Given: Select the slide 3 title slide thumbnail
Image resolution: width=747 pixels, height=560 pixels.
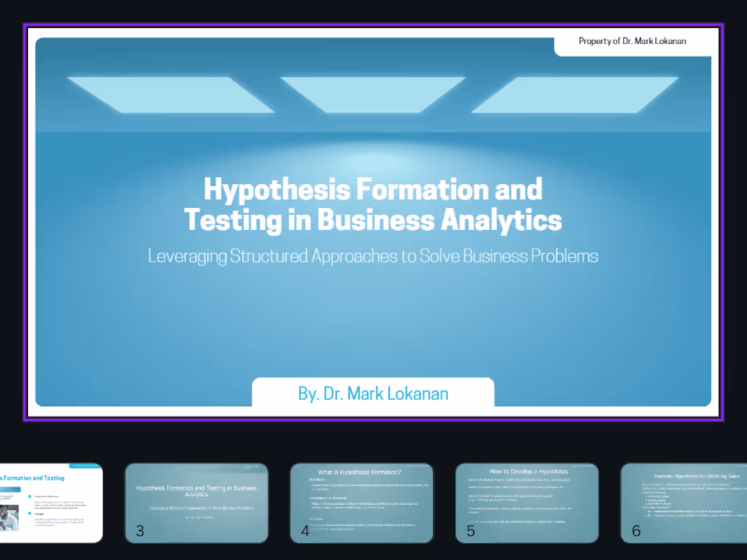Looking at the screenshot, I should tap(196, 504).
